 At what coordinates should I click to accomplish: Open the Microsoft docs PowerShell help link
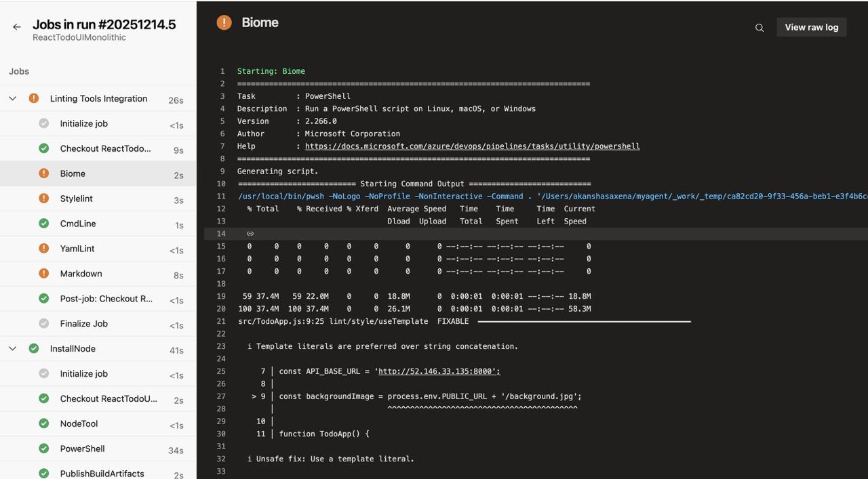[472, 146]
